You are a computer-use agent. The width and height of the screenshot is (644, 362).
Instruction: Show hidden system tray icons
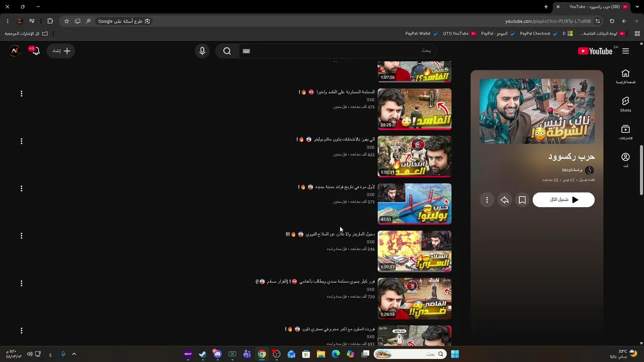coord(73,354)
